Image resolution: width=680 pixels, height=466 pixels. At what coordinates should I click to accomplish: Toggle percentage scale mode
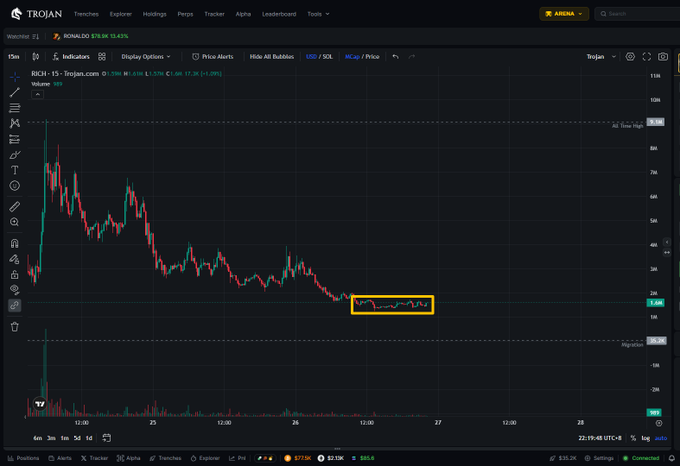click(633, 438)
